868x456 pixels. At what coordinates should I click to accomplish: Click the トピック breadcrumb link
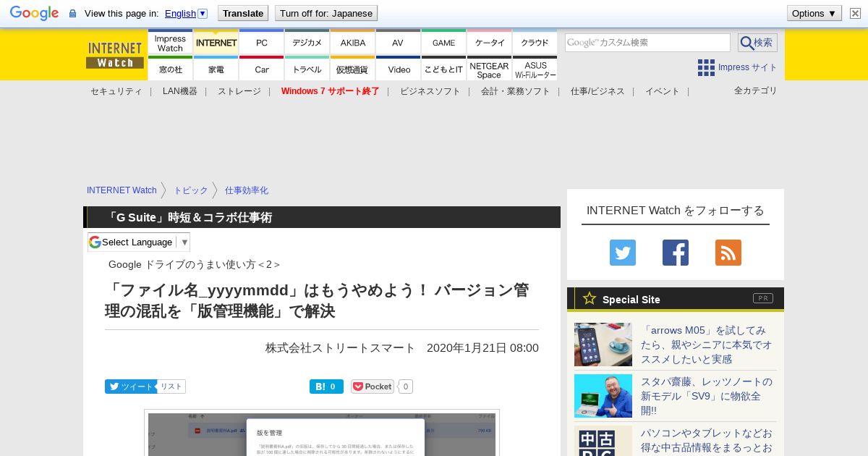pos(190,190)
